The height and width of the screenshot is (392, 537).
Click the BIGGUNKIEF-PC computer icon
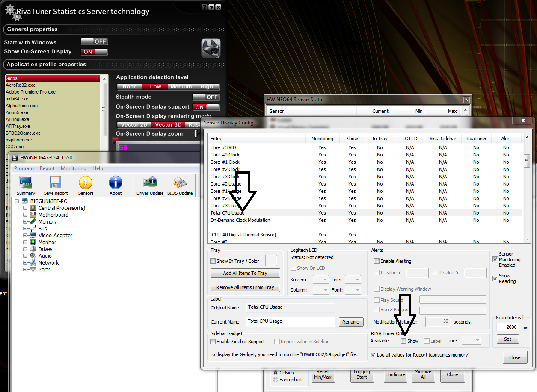tap(25, 201)
